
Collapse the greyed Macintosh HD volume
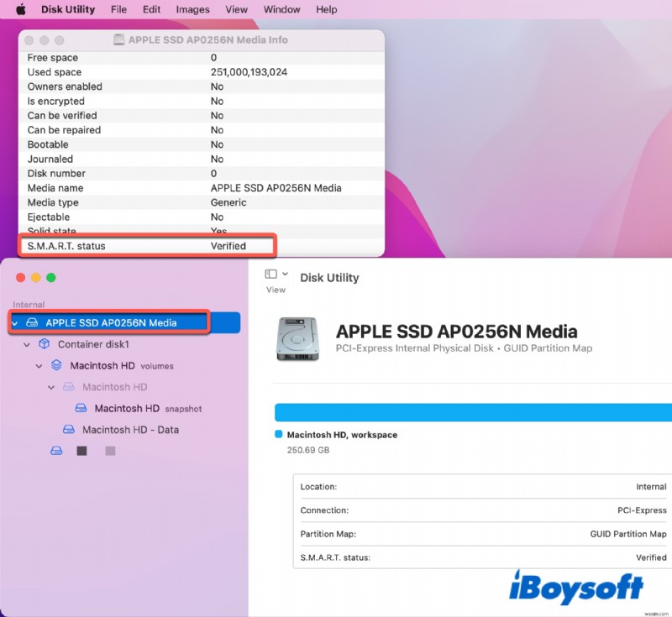point(50,386)
